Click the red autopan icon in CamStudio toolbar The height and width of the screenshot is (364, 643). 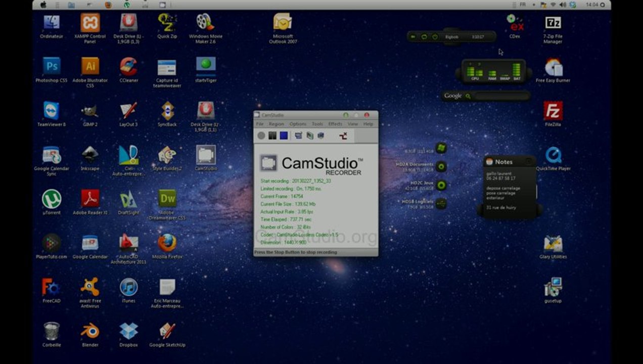point(343,135)
